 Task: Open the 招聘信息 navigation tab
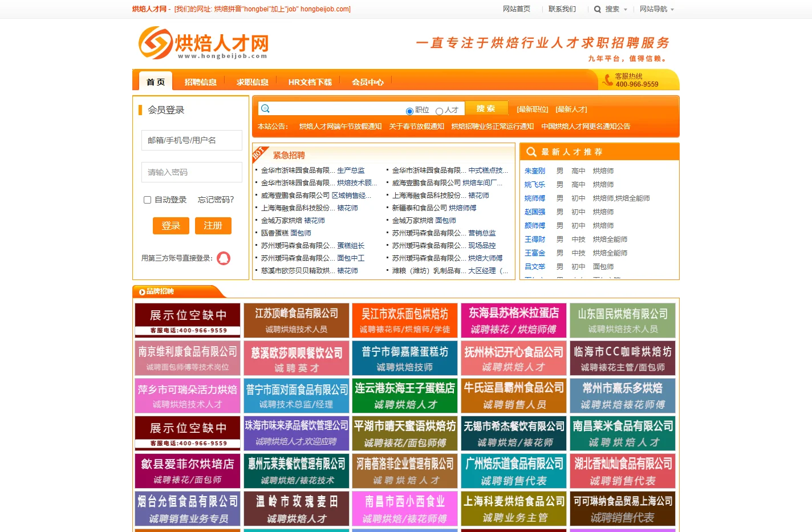tap(201, 82)
